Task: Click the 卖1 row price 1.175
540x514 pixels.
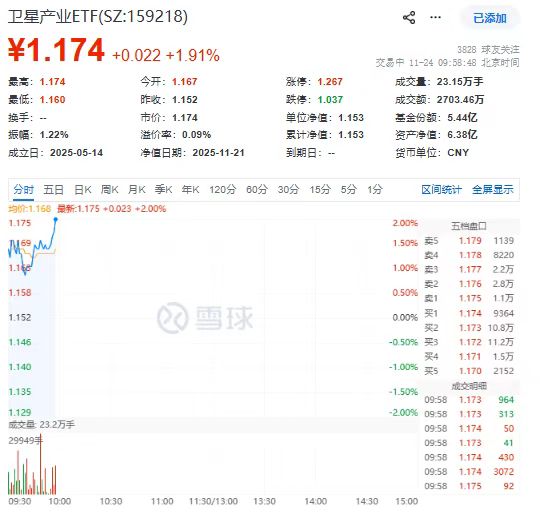Action: point(470,298)
